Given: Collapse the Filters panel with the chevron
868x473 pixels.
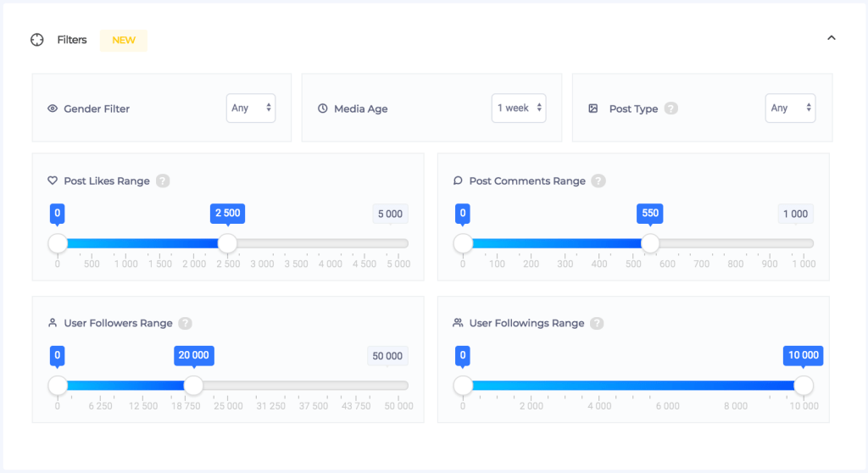Looking at the screenshot, I should (x=832, y=38).
